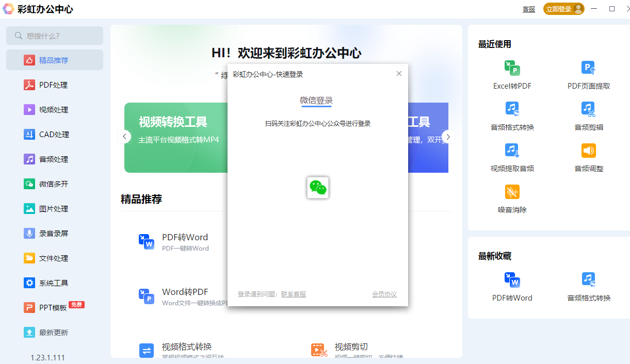Click the 视频剪切 icon
The image size is (630, 364).
click(319, 351)
